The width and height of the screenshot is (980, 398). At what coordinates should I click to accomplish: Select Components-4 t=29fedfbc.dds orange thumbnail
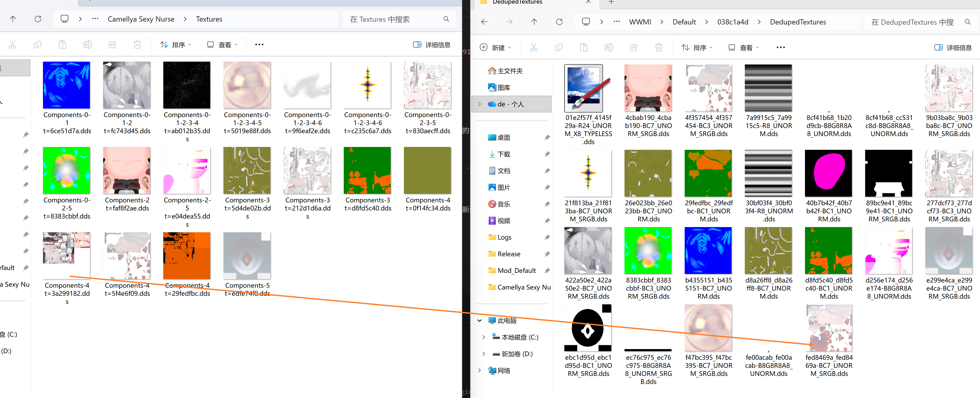[186, 256]
